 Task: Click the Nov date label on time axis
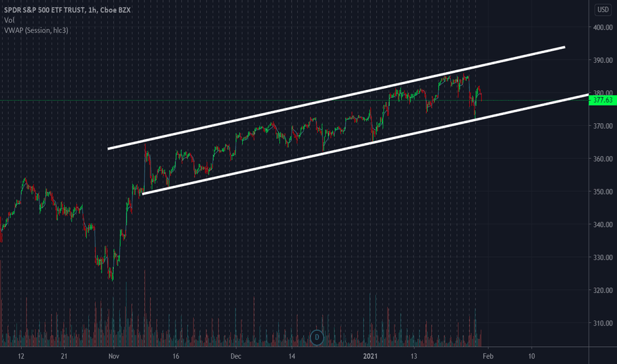[114, 356]
